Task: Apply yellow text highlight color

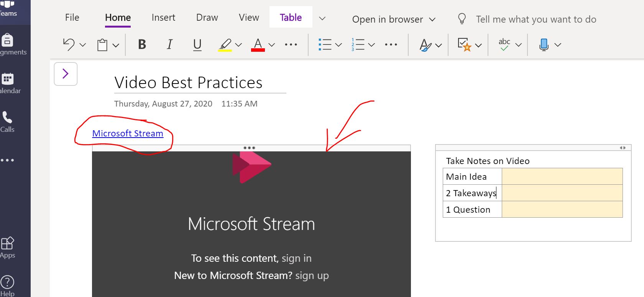Action: [x=225, y=45]
